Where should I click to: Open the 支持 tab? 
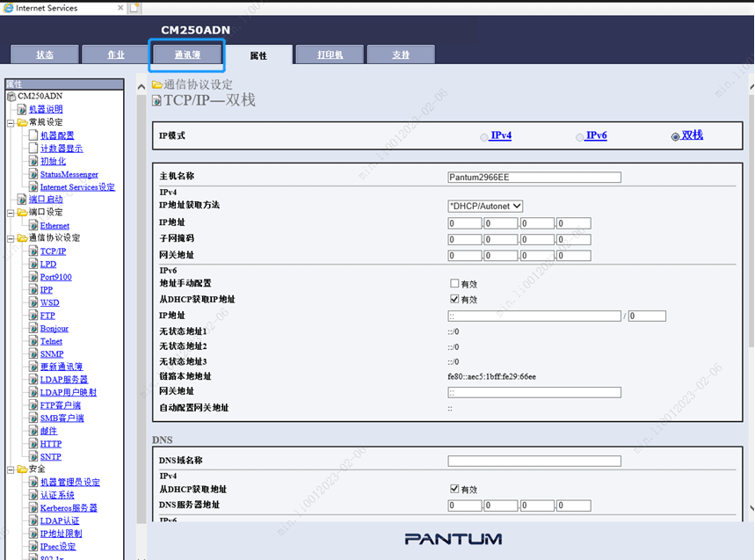[401, 55]
